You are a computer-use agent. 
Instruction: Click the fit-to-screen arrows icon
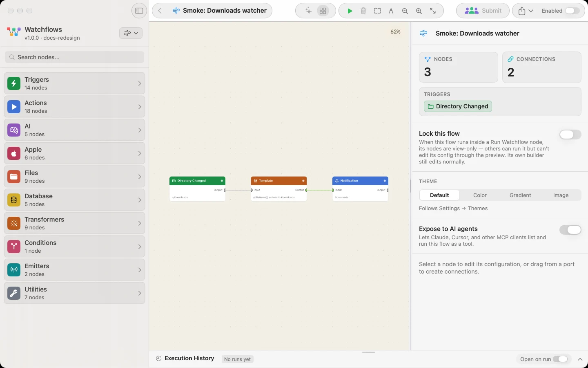point(433,11)
